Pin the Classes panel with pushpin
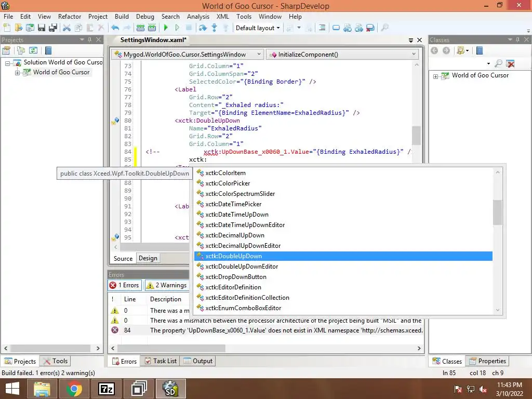Image resolution: width=532 pixels, height=399 pixels. tap(517, 39)
